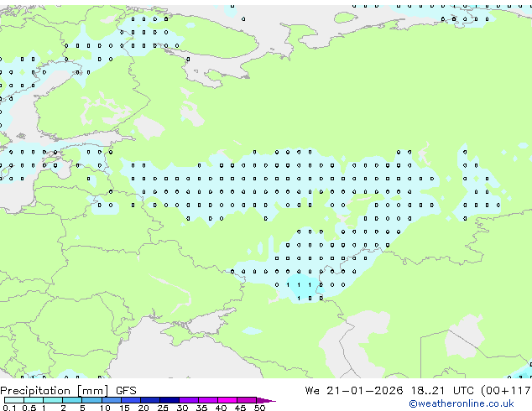The width and height of the screenshot is (532, 411).
Task: Click the 'GFS' model label
Action: (x=126, y=391)
